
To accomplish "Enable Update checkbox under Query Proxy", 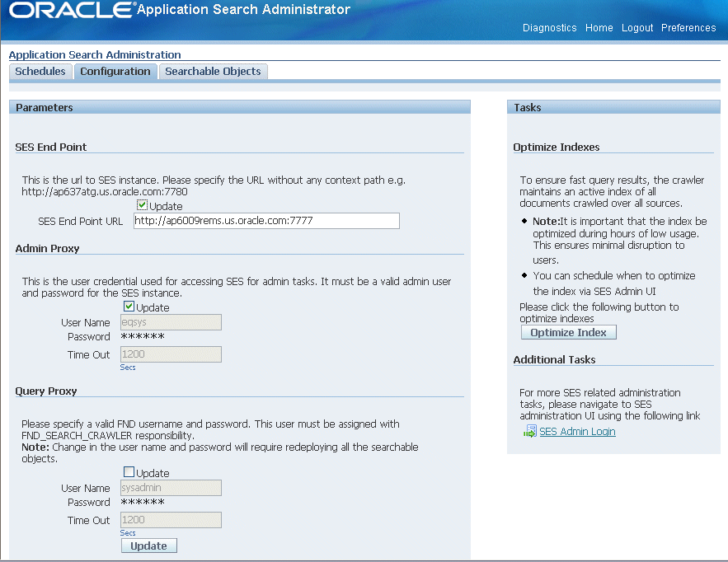I will click(129, 472).
